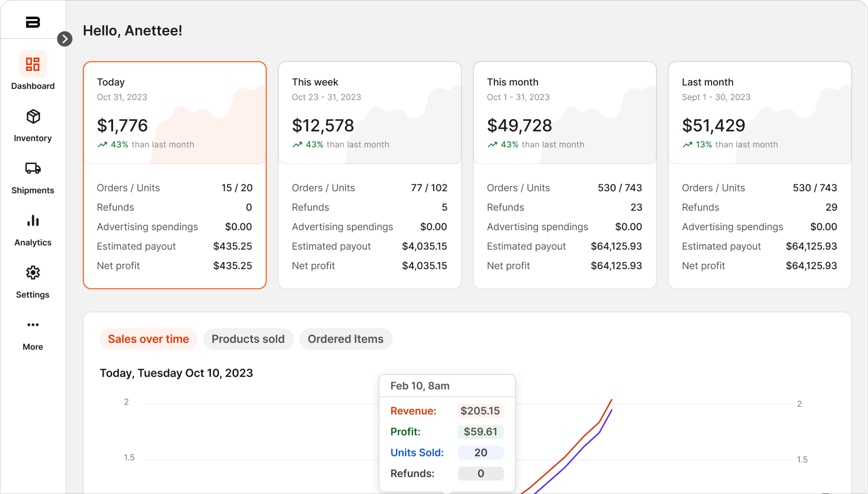The image size is (868, 494).
Task: Expand the sidebar with chevron arrow
Action: pyautogui.click(x=65, y=39)
